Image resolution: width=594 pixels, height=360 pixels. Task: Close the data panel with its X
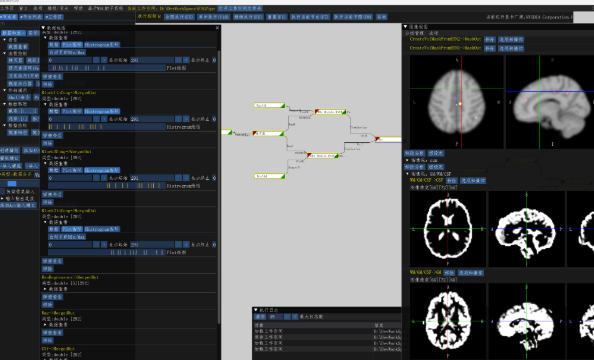tap(217, 28)
